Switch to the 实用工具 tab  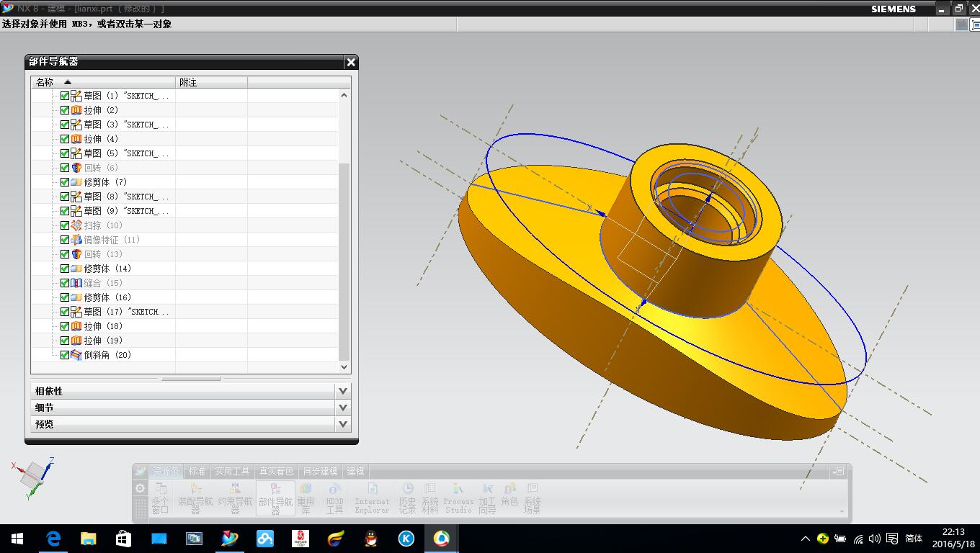point(232,471)
